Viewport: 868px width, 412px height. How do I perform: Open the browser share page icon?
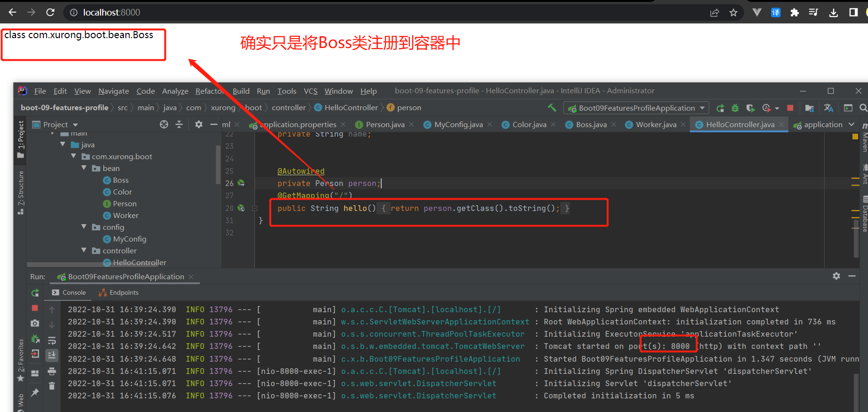(715, 13)
